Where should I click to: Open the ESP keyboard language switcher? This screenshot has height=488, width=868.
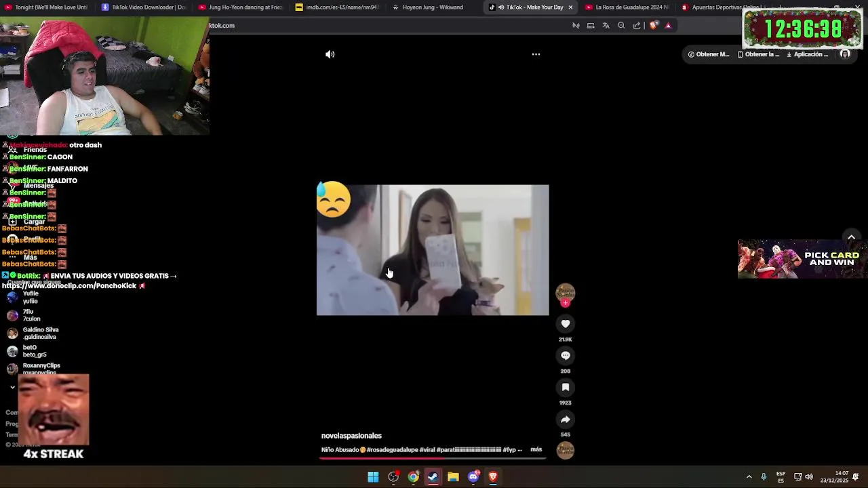(x=781, y=477)
